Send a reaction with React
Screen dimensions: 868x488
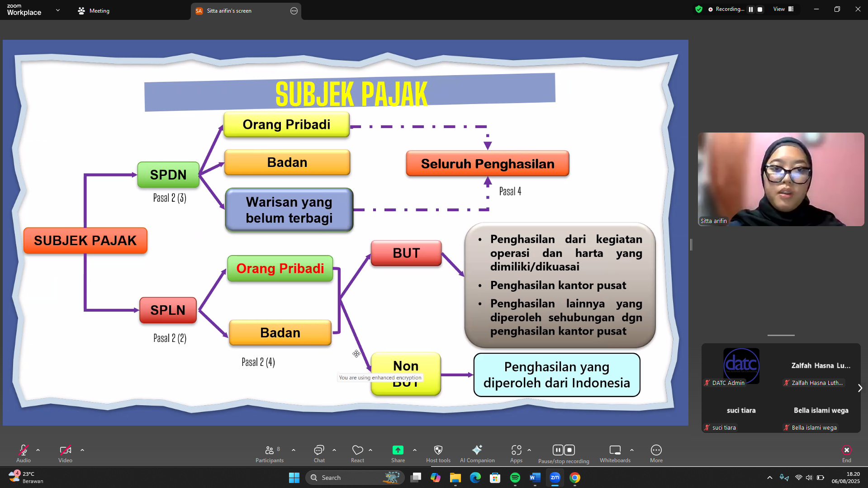coord(357,453)
